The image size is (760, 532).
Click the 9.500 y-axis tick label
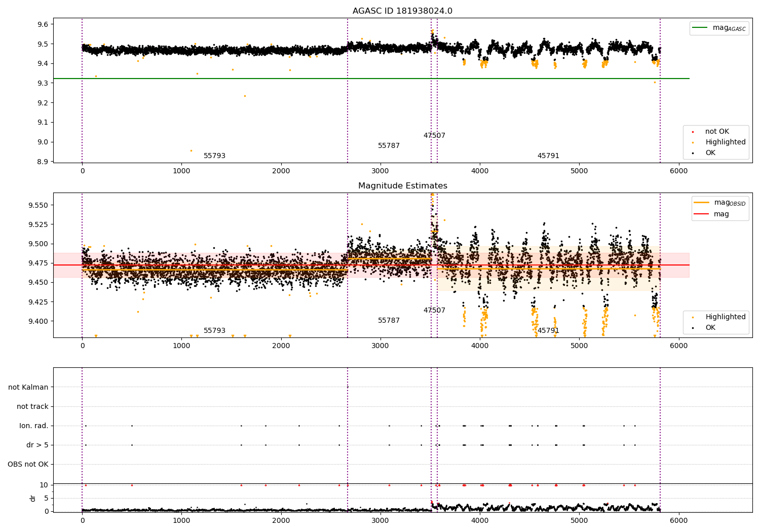[39, 244]
